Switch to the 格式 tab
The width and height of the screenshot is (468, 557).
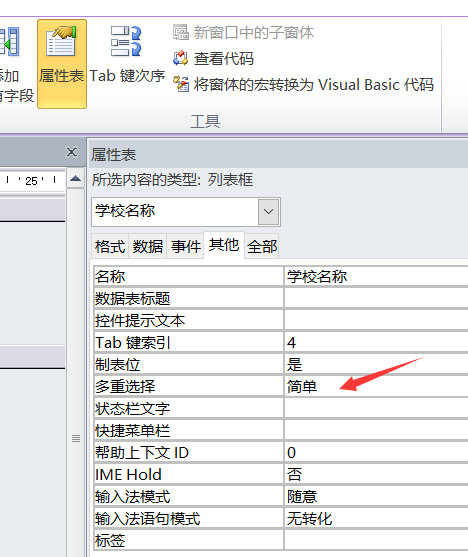click(x=110, y=246)
